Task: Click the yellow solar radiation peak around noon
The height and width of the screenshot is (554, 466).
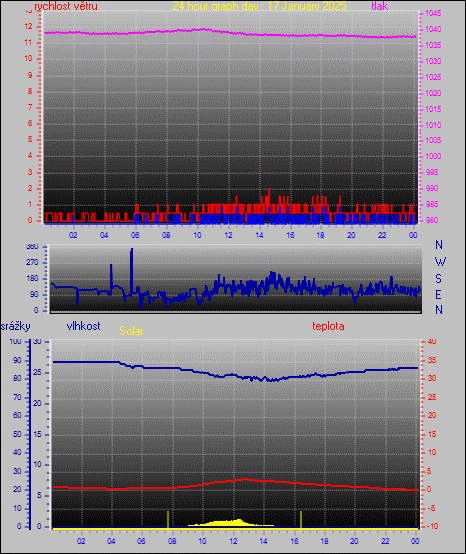Action: 231,523
